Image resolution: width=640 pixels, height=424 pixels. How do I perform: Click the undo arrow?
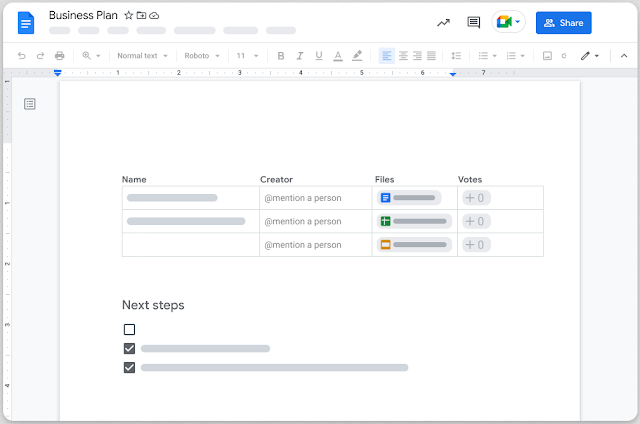[x=22, y=55]
